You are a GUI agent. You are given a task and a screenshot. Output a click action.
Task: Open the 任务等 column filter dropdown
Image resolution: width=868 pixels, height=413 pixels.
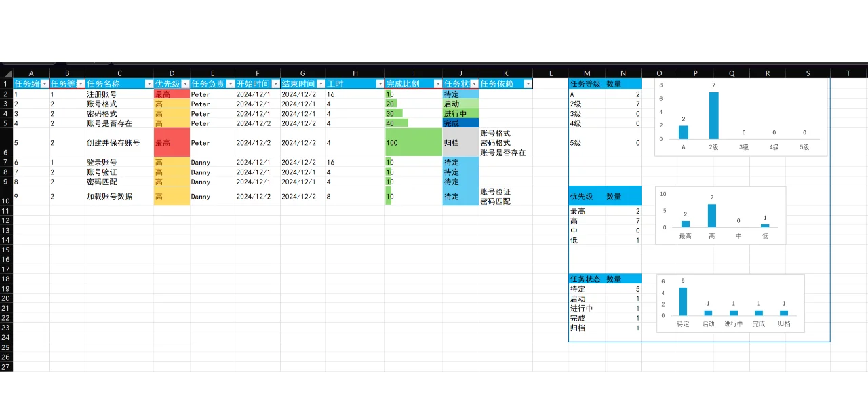click(x=81, y=84)
